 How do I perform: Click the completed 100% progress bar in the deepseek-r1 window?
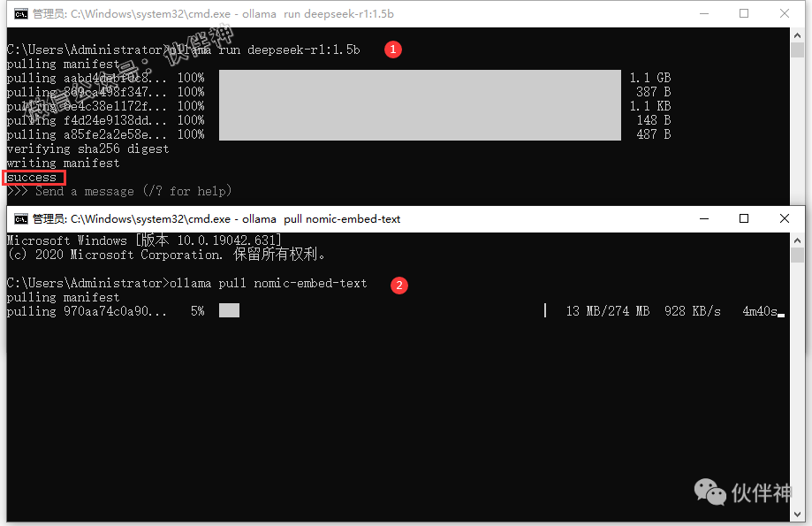420,105
